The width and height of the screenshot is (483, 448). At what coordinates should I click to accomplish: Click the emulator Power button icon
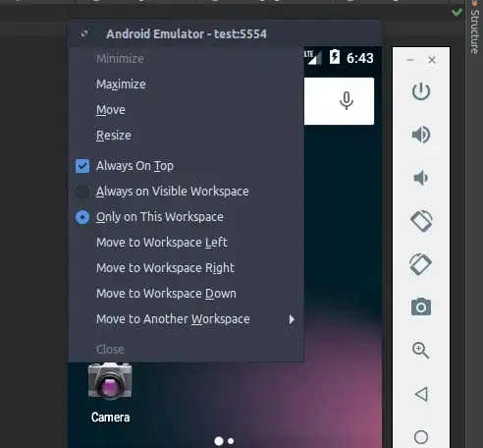(x=421, y=91)
